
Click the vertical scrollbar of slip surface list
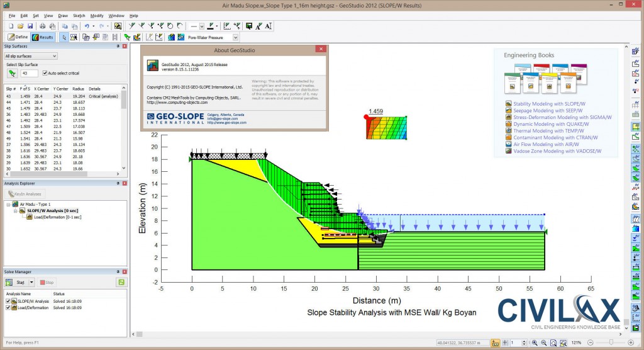124,128
